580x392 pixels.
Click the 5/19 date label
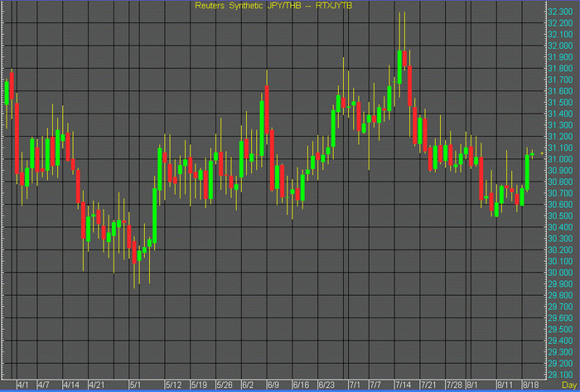tap(199, 385)
